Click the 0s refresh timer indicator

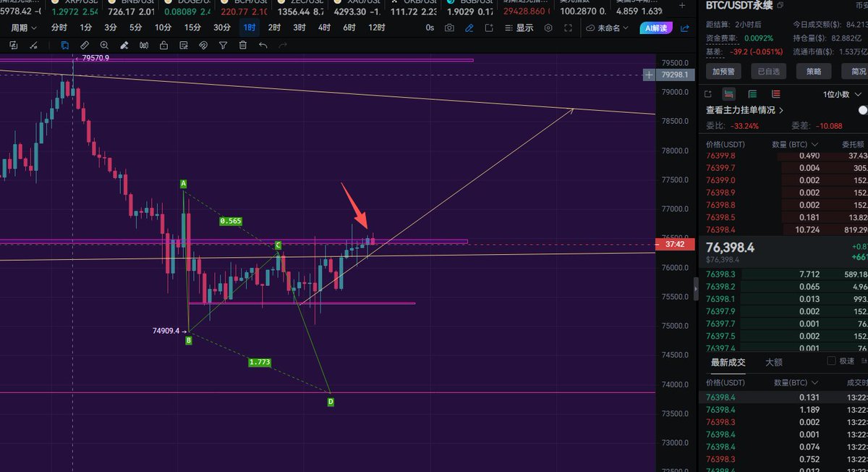click(x=430, y=28)
